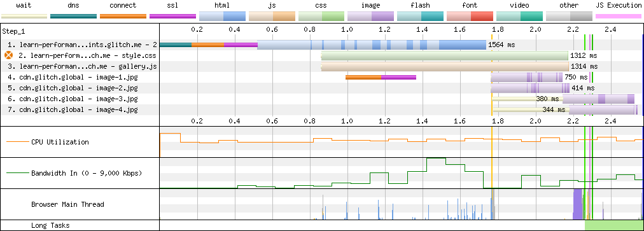Click the 1312 ms duration label
The image size is (644, 231).
click(x=584, y=55)
